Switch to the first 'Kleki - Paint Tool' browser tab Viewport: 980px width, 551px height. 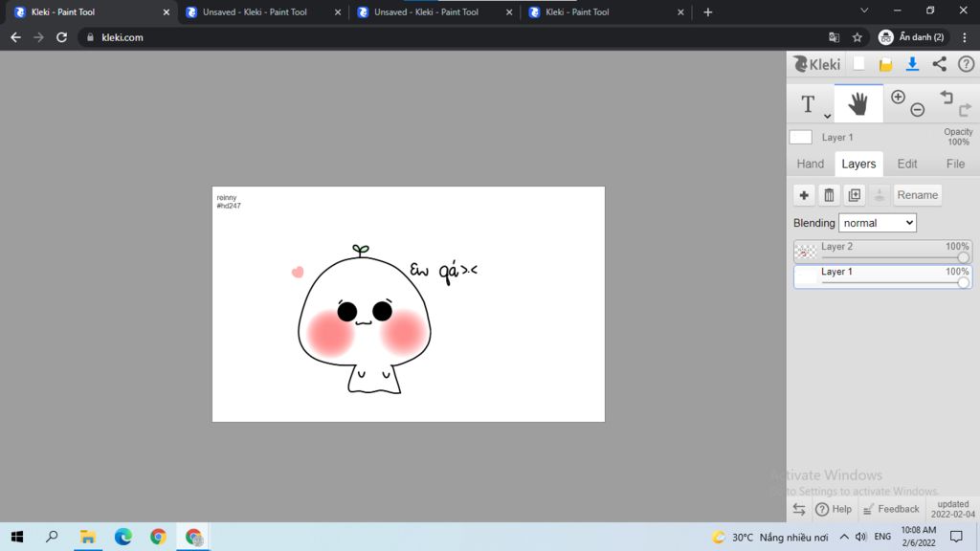click(90, 11)
